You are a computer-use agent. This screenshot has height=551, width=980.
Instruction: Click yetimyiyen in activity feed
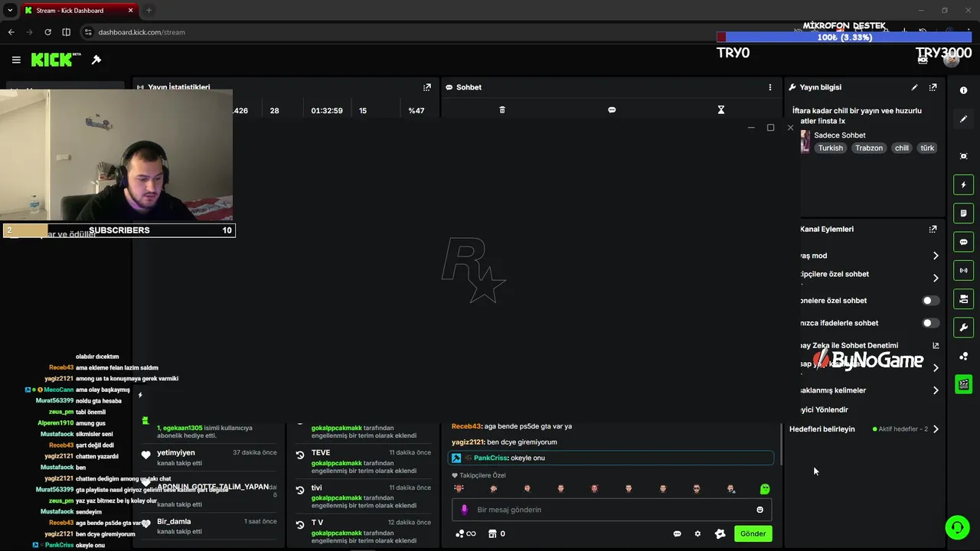(x=176, y=453)
